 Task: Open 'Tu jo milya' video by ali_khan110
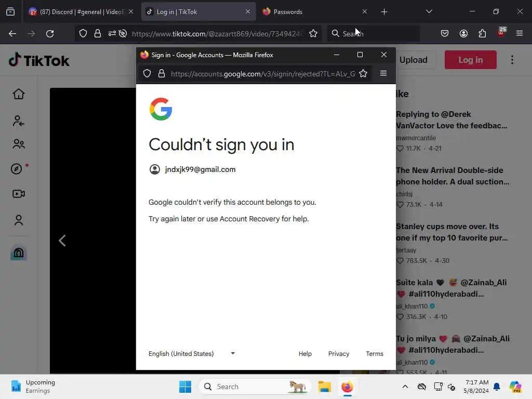click(x=453, y=344)
